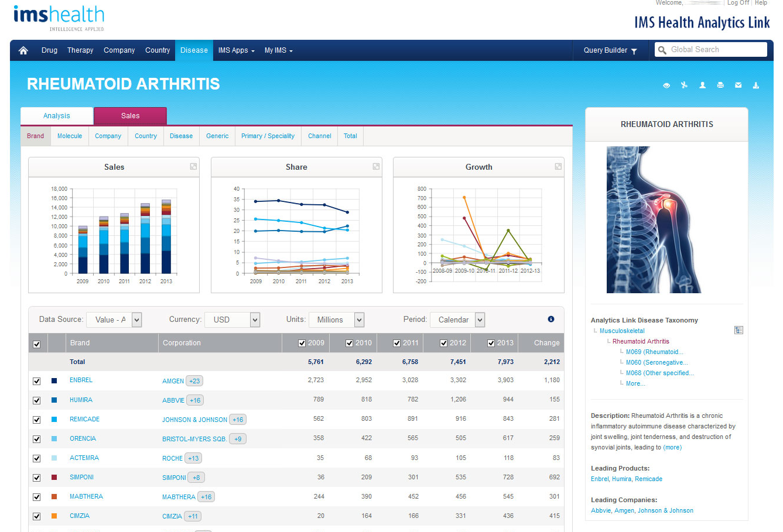Email this page via envelope icon

tap(738, 85)
